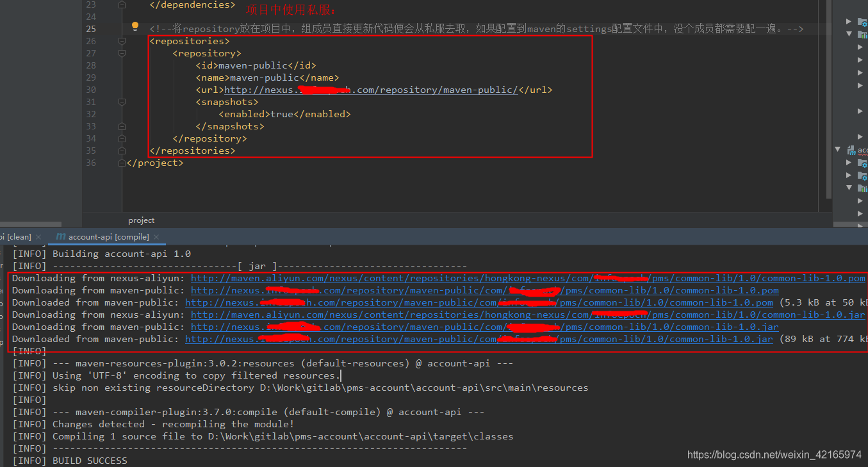
Task: Open 'Downloading from maven-public' common-lib-1.0.jar link
Action: click(x=485, y=327)
